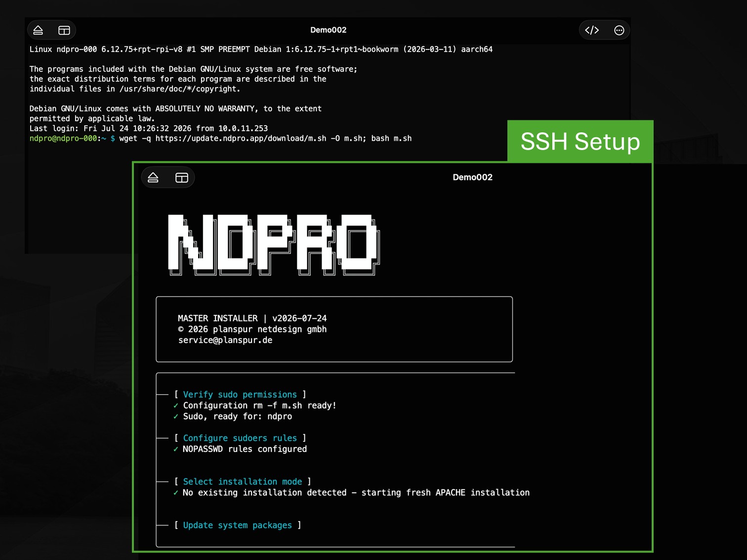Click the Last login line
The height and width of the screenshot is (560, 747).
[149, 128]
